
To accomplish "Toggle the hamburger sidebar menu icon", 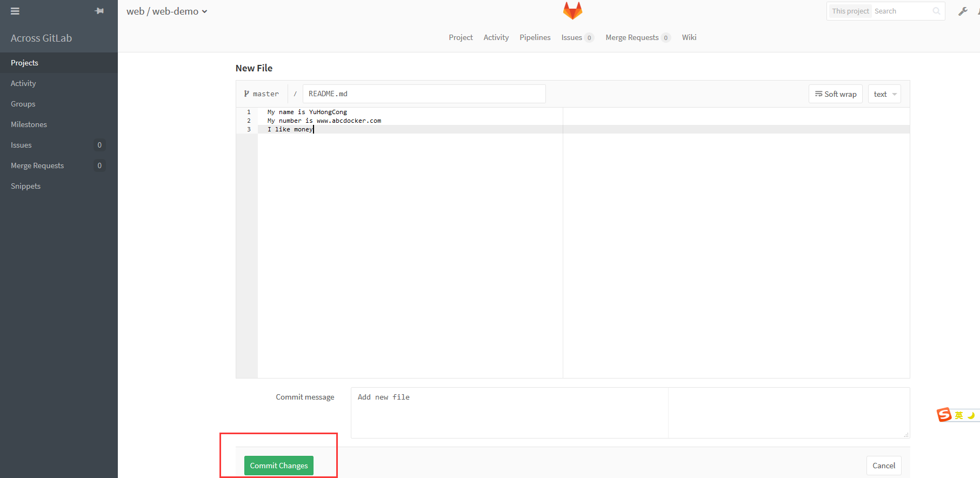I will pos(15,11).
